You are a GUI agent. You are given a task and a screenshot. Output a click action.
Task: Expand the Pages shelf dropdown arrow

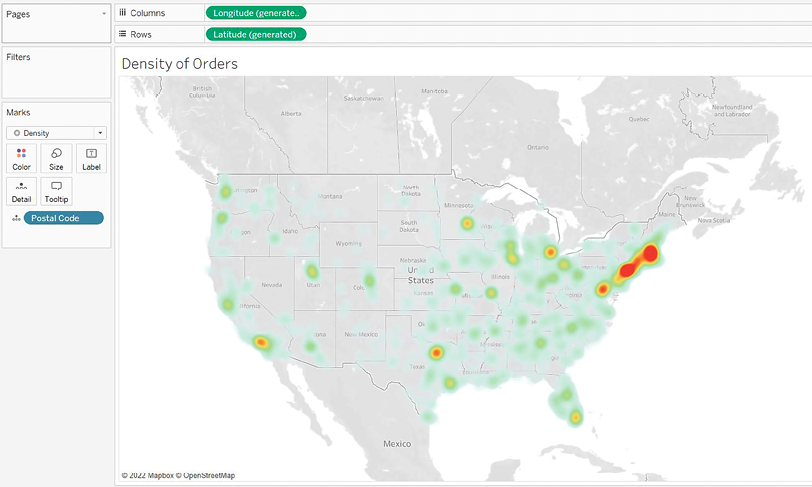(104, 14)
